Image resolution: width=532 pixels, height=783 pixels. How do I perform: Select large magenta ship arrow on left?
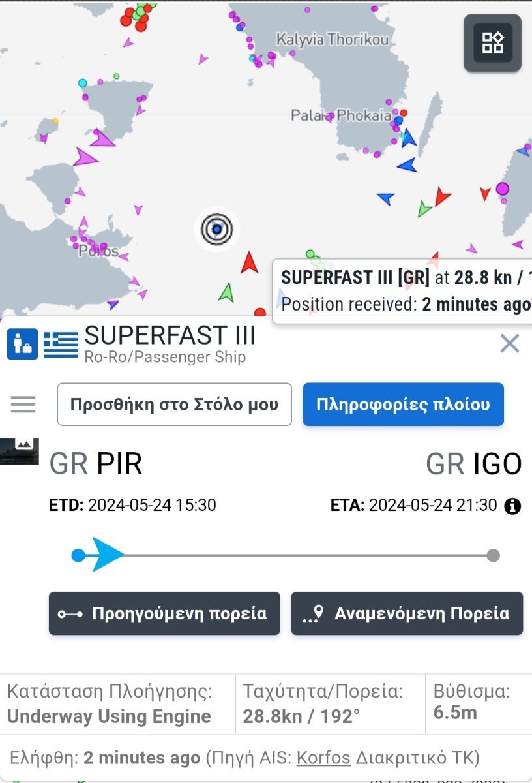coord(84,157)
